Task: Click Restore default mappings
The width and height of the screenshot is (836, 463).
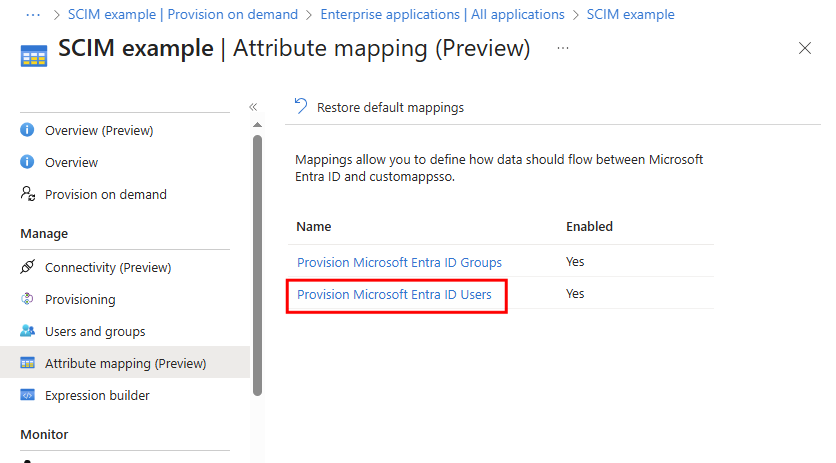Action: coord(390,107)
